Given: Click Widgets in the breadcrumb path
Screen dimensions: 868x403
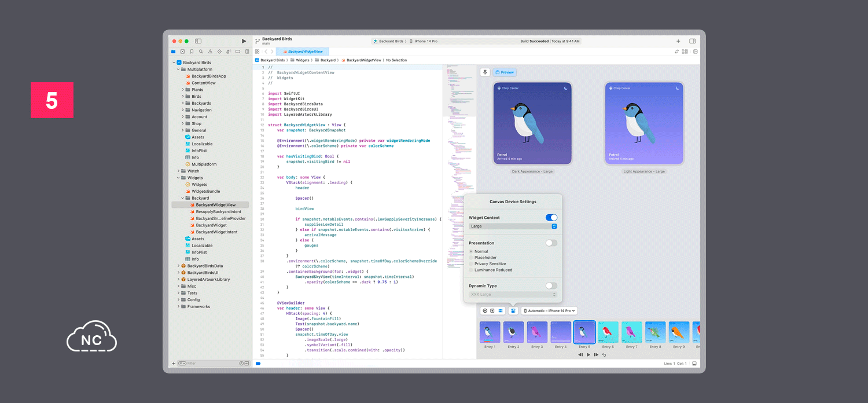Looking at the screenshot, I should (303, 60).
